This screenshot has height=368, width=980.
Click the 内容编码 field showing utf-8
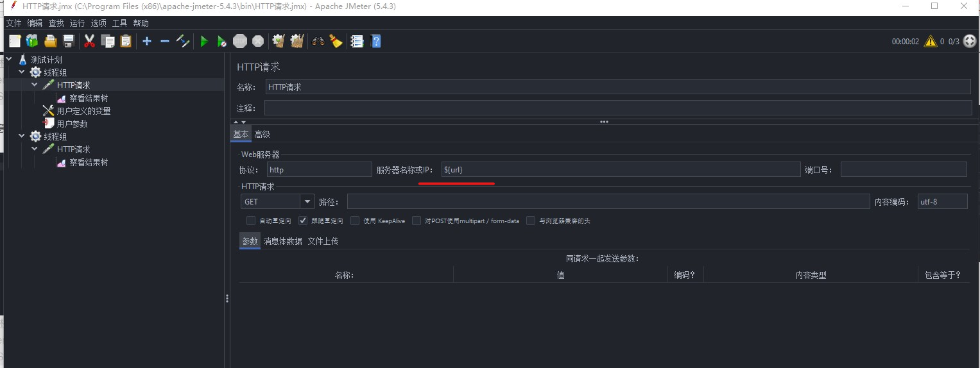click(x=942, y=201)
